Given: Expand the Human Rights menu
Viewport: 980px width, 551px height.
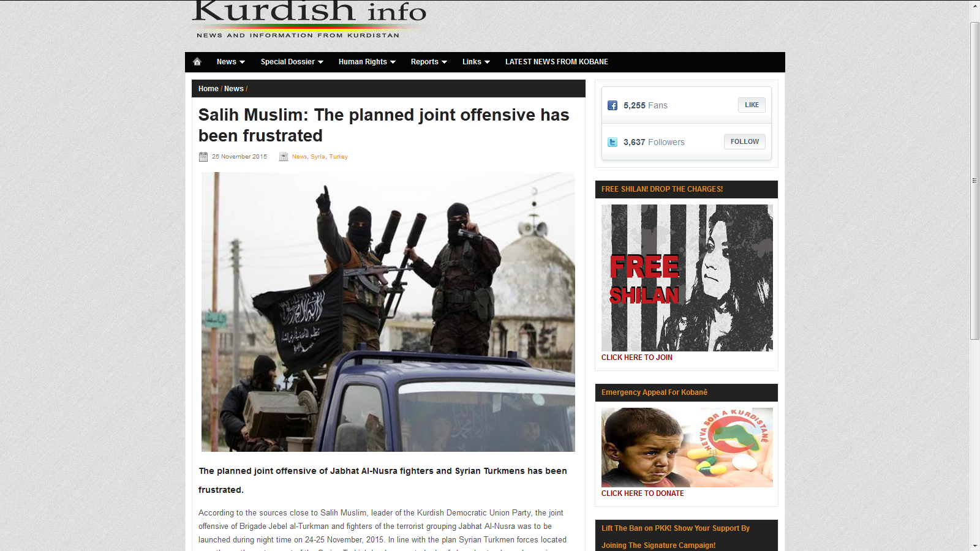Looking at the screenshot, I should coord(367,62).
